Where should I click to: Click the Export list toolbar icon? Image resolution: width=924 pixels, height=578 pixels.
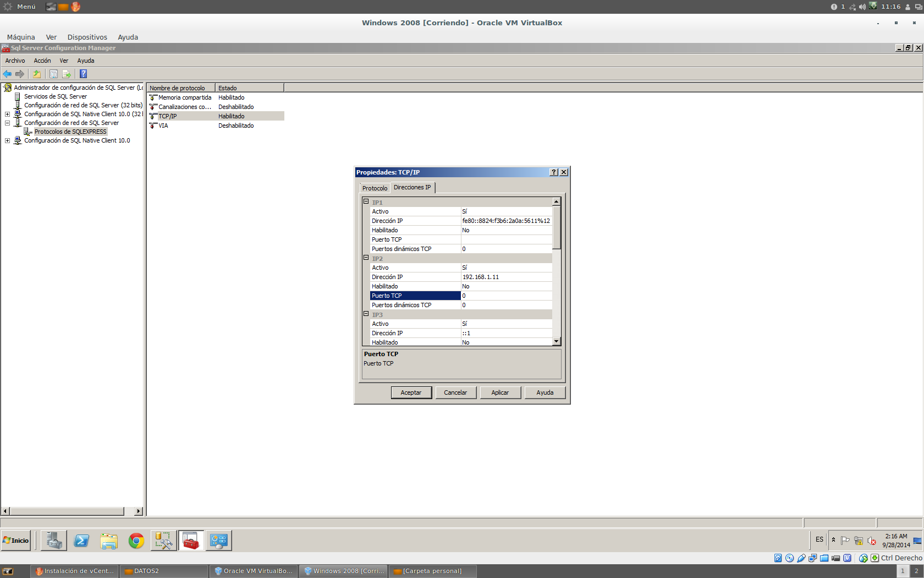67,74
